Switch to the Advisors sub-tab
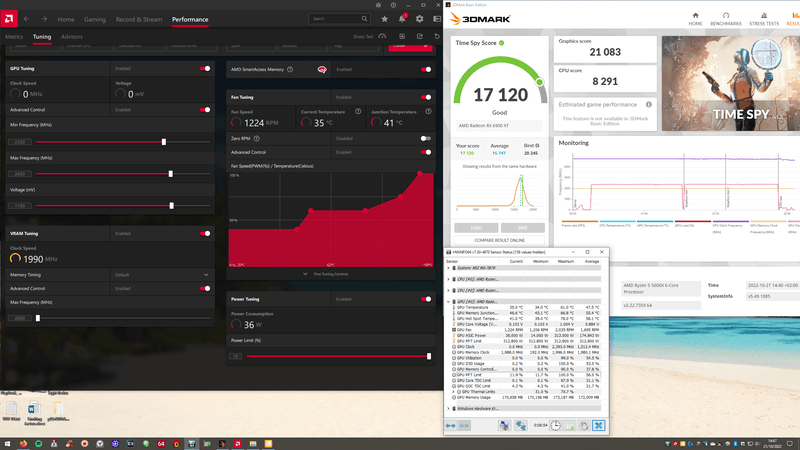 (x=71, y=37)
